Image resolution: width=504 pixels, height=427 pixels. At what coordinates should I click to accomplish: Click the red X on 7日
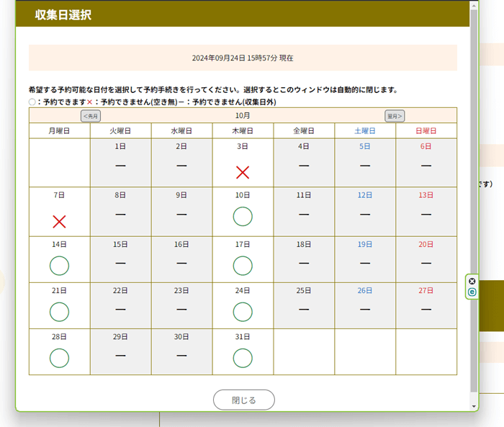60,222
